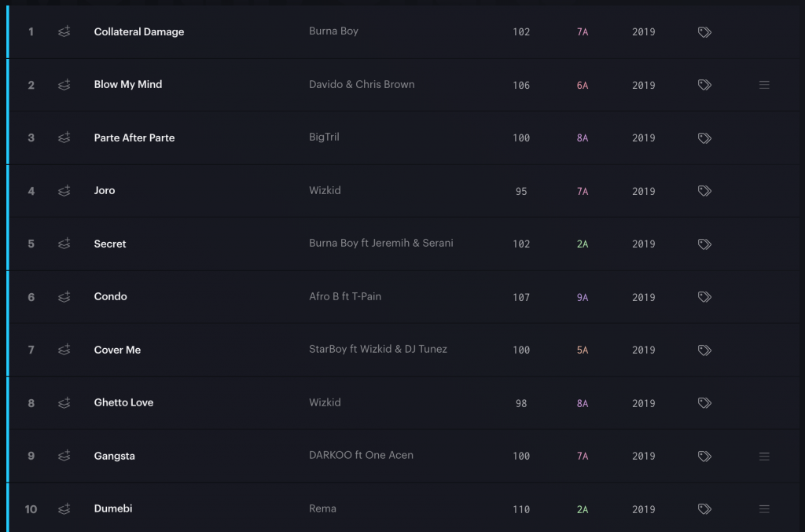Click the tag icon on Blow My Mind row
Screen dimensions: 805x532
(704, 85)
